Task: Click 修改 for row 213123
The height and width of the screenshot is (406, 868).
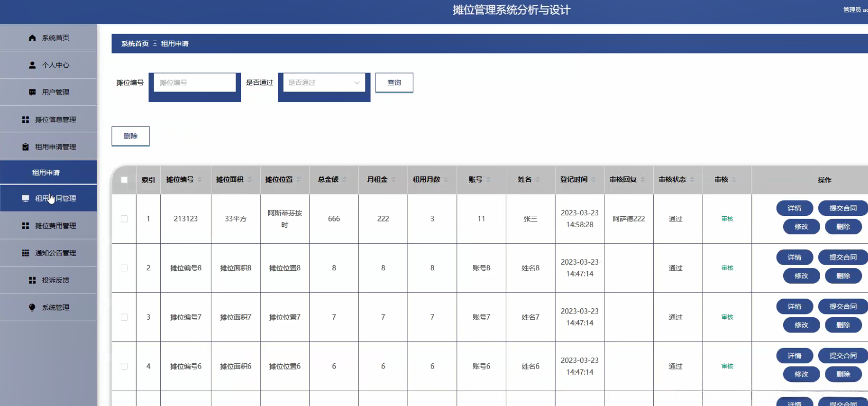Action: 801,227
